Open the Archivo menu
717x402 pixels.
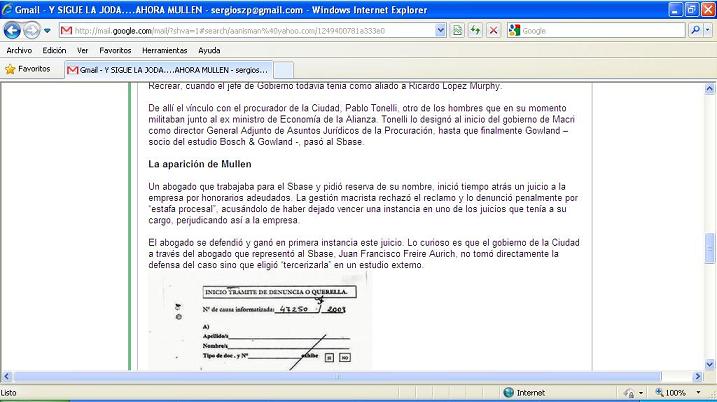pyautogui.click(x=19, y=50)
